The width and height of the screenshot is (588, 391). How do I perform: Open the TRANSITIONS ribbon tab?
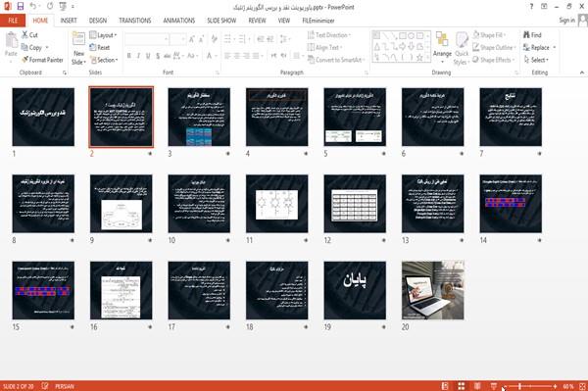pyautogui.click(x=135, y=21)
